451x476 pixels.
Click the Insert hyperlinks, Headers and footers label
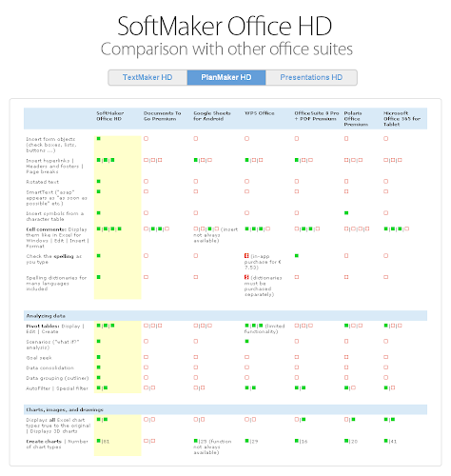[x=54, y=167]
